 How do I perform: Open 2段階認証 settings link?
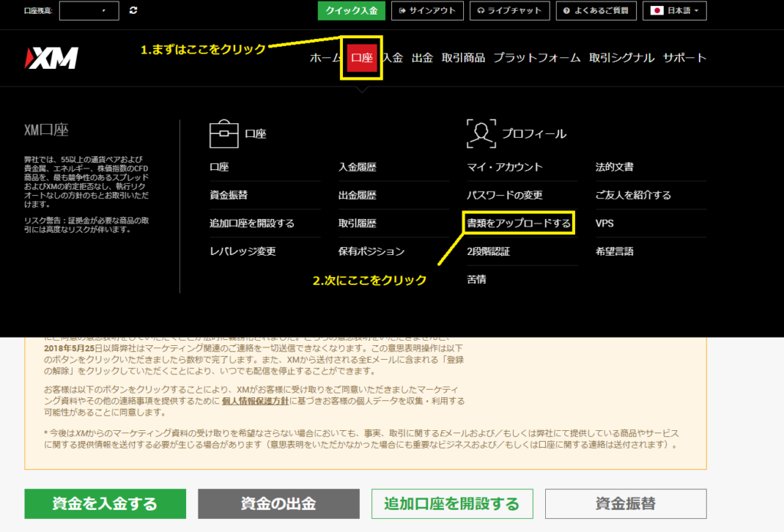pyautogui.click(x=488, y=251)
